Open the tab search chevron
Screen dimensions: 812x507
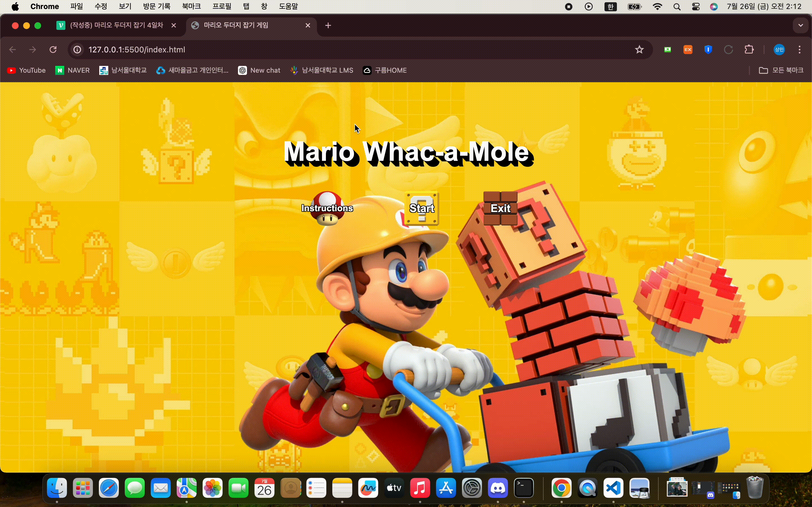[801, 25]
